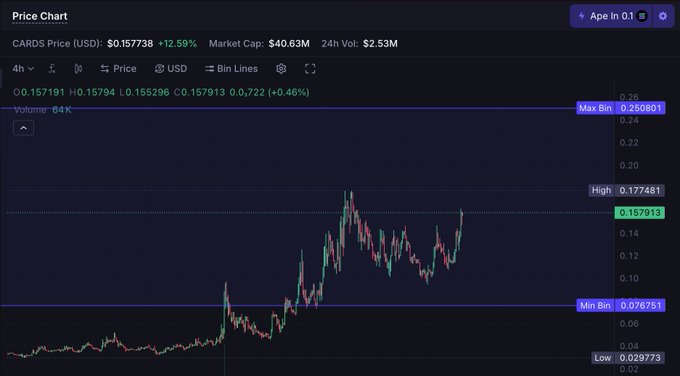Viewport: 680px width, 376px height.
Task: Open the 4h timeframe dropdown
Action: tap(23, 69)
